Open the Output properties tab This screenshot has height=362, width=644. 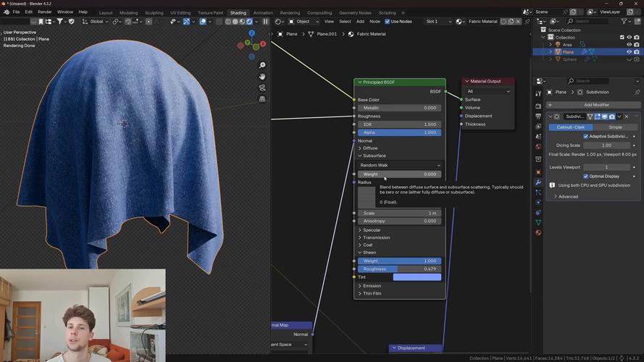click(x=538, y=116)
